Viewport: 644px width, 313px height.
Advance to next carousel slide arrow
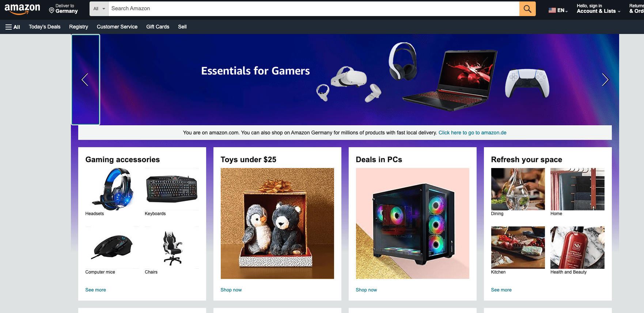[605, 80]
